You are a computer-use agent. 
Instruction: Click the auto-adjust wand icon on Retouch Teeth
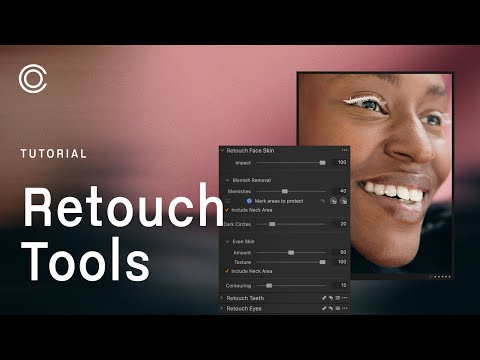click(324, 298)
